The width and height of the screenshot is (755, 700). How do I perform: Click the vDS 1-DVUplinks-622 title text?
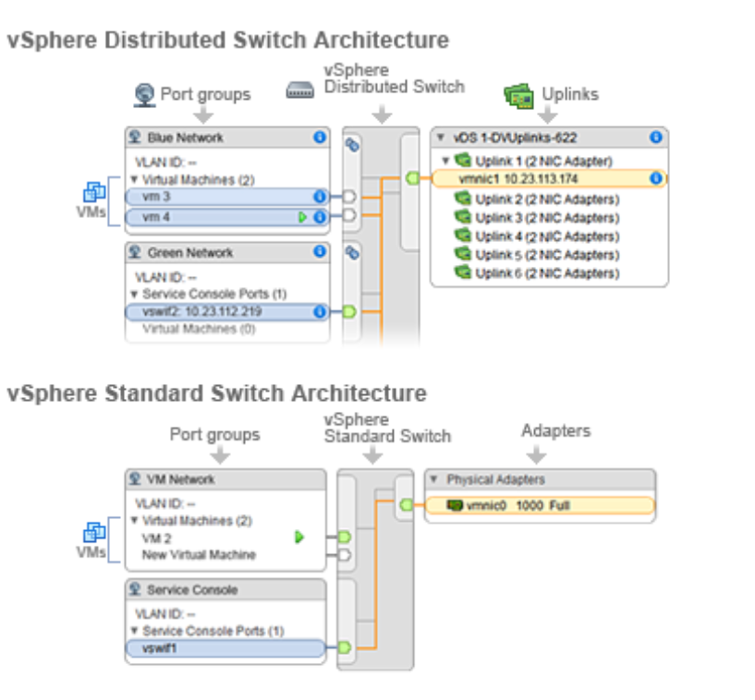click(515, 139)
